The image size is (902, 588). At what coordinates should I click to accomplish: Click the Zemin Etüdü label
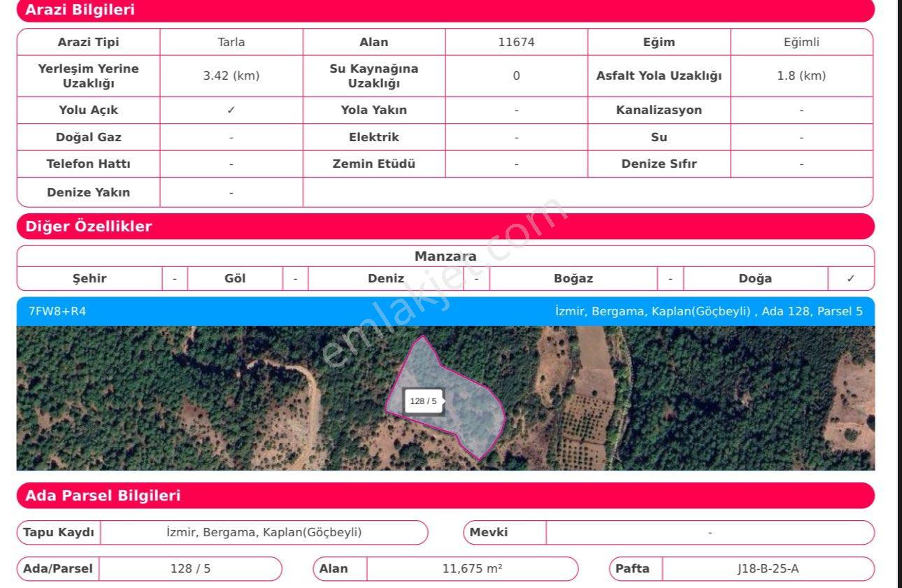tap(374, 164)
